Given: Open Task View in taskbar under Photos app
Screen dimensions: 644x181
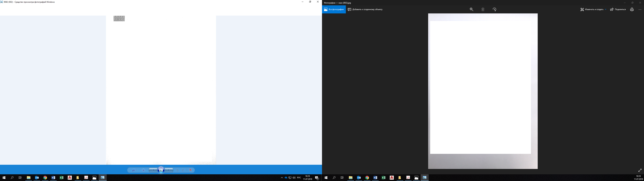Looking at the screenshot, I should pyautogui.click(x=342, y=178).
